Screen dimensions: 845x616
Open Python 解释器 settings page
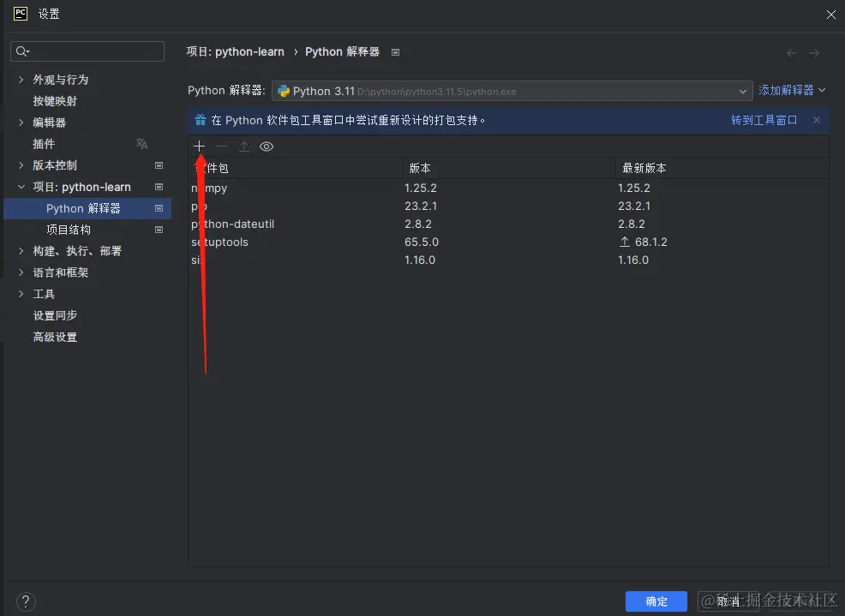click(x=83, y=208)
